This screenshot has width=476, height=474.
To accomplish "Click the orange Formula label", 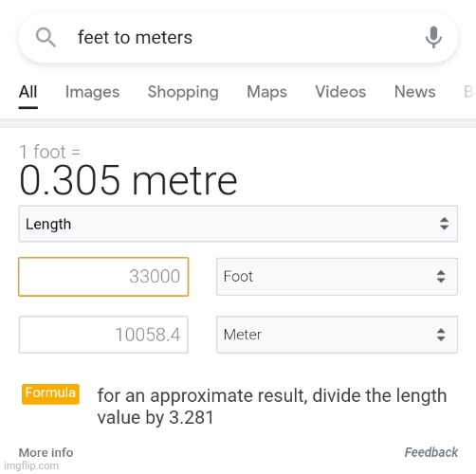I will (50, 393).
